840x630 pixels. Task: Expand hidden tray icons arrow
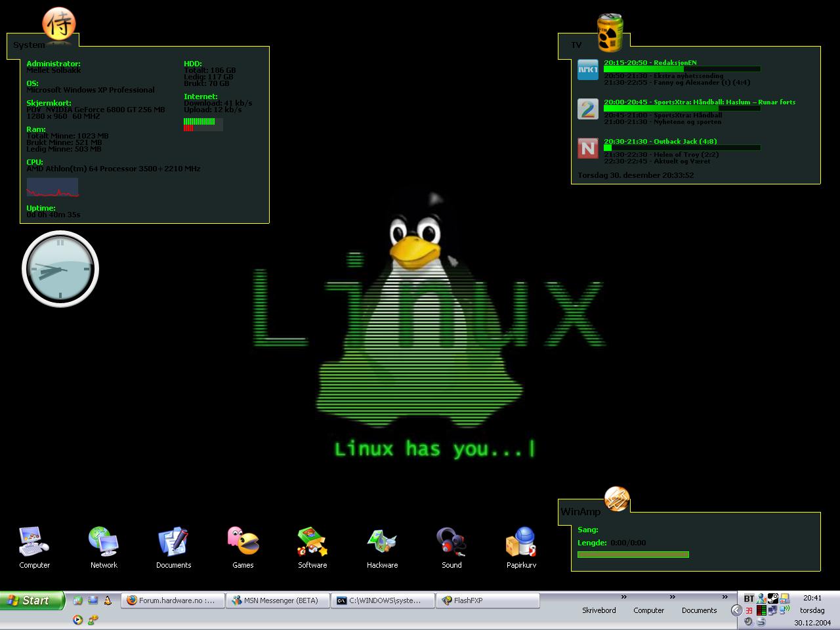(x=737, y=610)
